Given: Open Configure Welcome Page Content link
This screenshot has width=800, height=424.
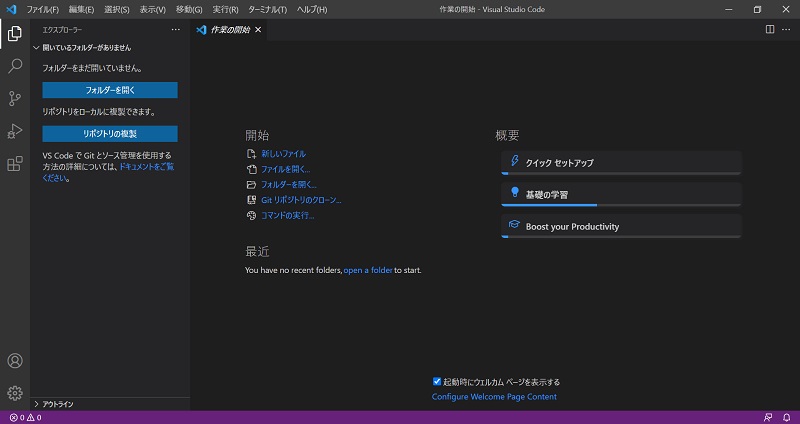Looking at the screenshot, I should (x=494, y=396).
